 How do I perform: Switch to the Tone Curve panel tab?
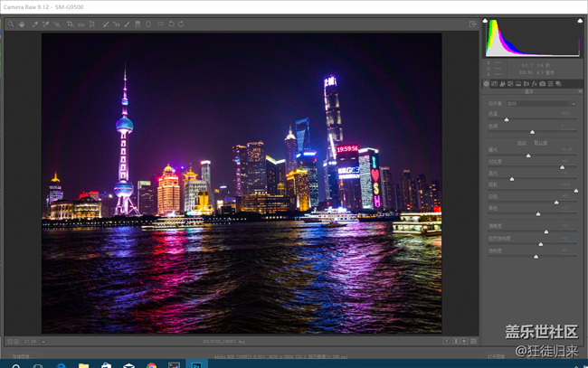tap(494, 84)
